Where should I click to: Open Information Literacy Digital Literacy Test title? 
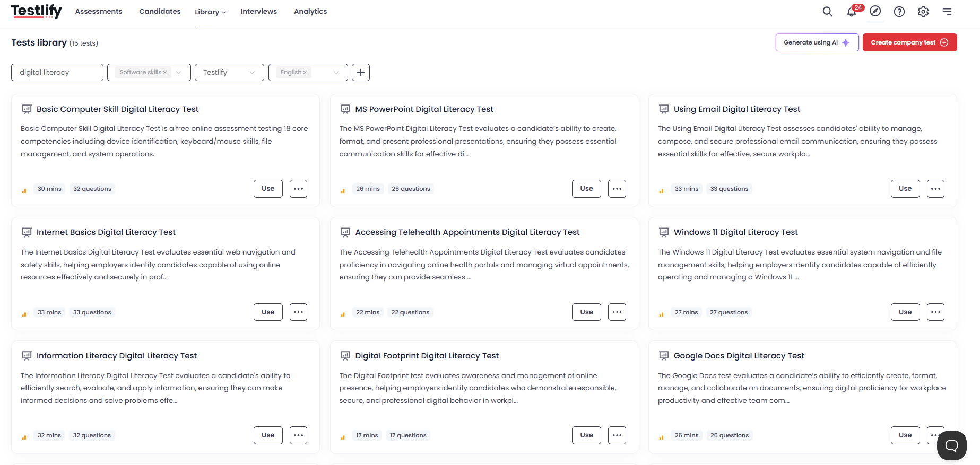(116, 356)
